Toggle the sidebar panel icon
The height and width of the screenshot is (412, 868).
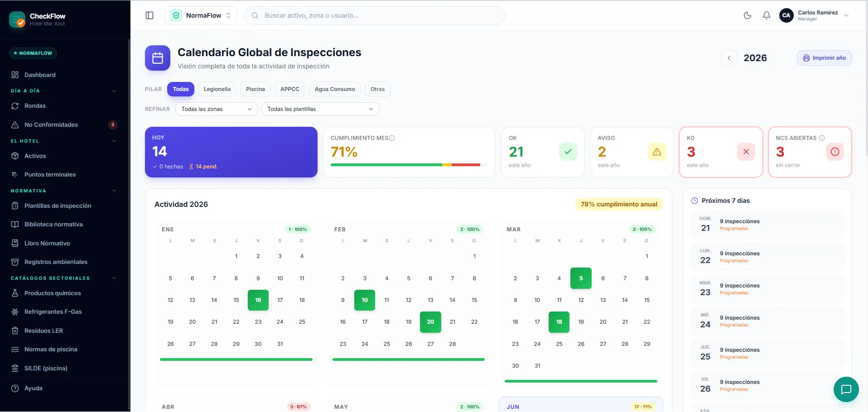[x=149, y=15]
